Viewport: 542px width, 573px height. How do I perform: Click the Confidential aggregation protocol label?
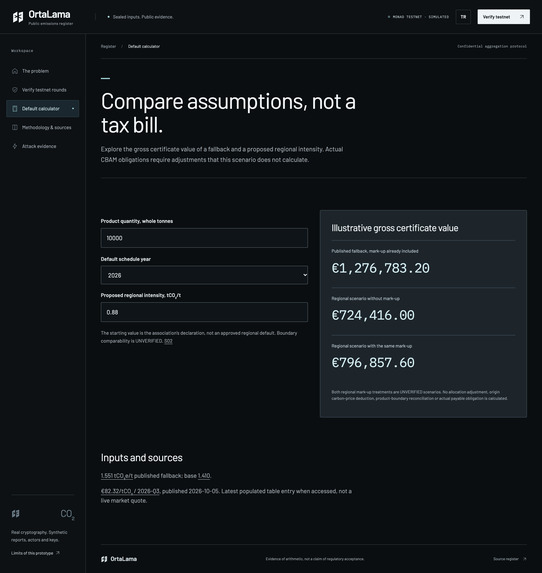pyautogui.click(x=492, y=46)
